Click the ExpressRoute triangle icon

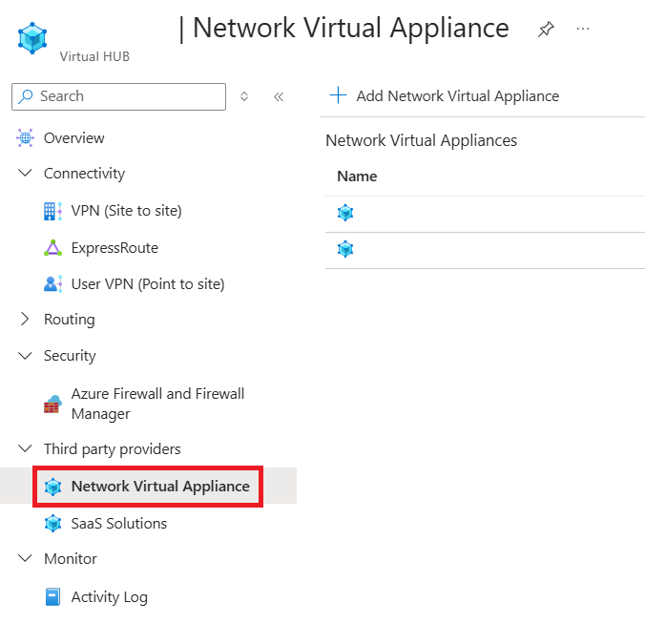coord(52,248)
